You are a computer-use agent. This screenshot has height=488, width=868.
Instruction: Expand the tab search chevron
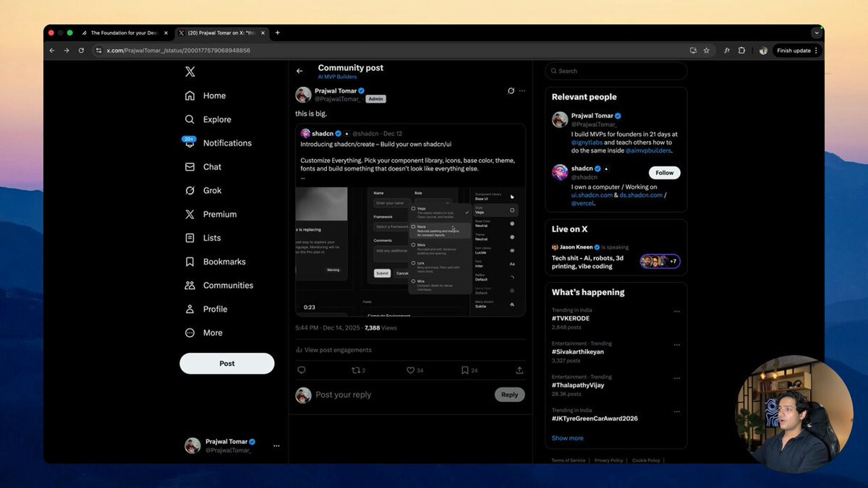pyautogui.click(x=817, y=33)
